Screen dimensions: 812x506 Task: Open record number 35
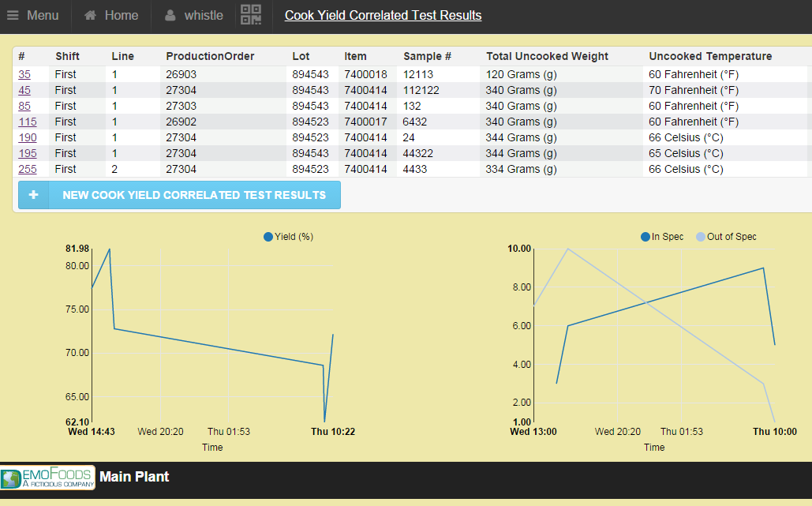pos(24,74)
